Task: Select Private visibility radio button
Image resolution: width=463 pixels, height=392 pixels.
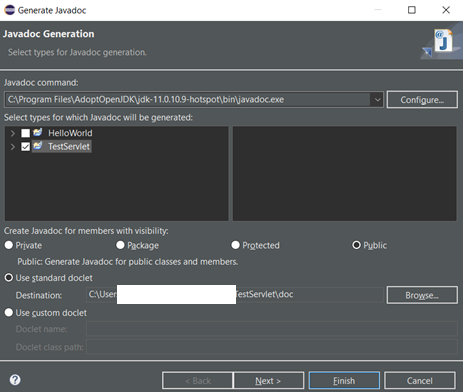Action: tap(9, 245)
